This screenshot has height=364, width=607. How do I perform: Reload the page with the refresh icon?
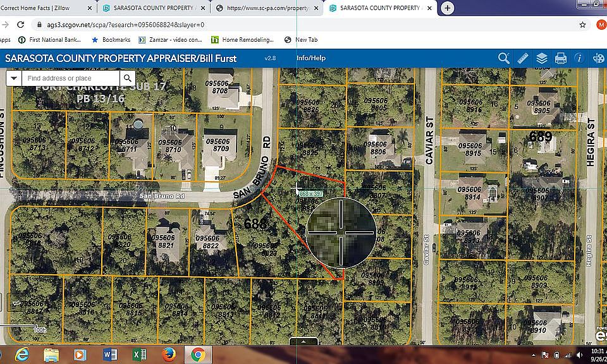click(20, 25)
